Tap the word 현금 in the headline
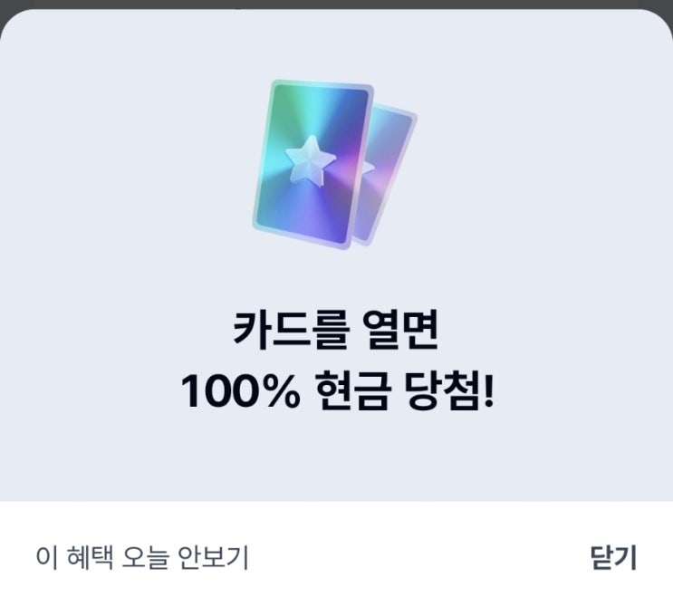This screenshot has height=616, width=673. [353, 390]
